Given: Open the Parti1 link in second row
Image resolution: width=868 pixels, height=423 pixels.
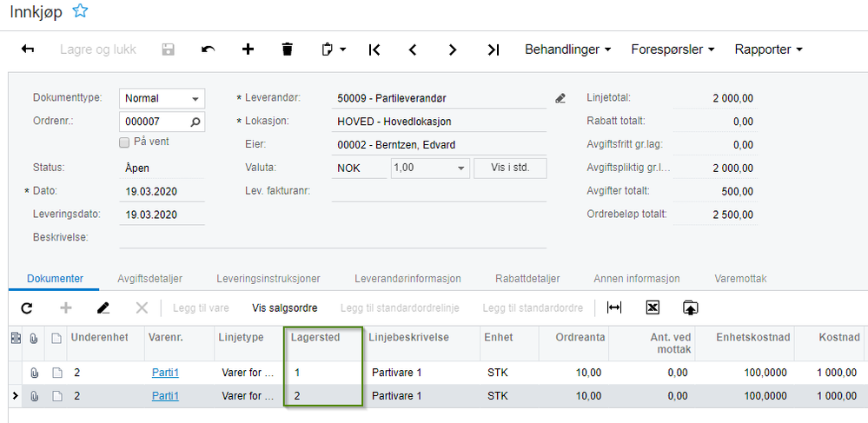Looking at the screenshot, I should point(165,396).
